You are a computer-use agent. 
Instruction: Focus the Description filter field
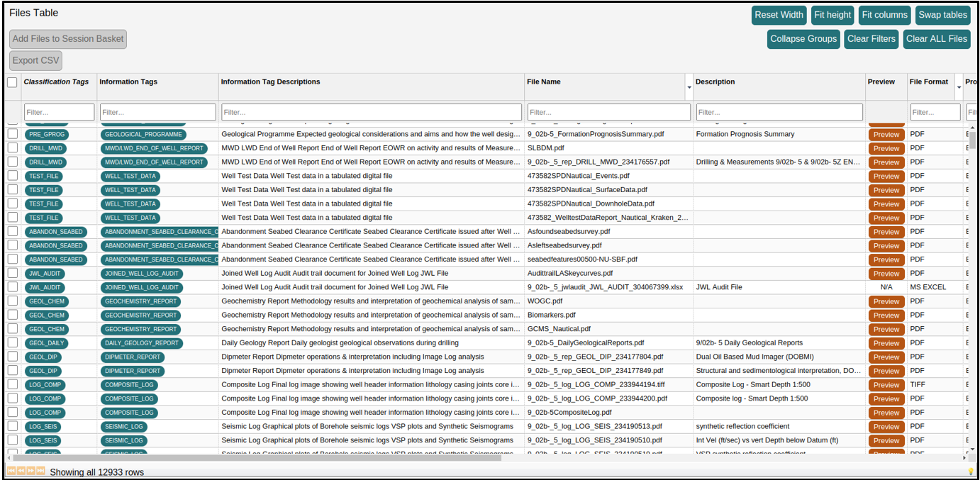point(779,112)
